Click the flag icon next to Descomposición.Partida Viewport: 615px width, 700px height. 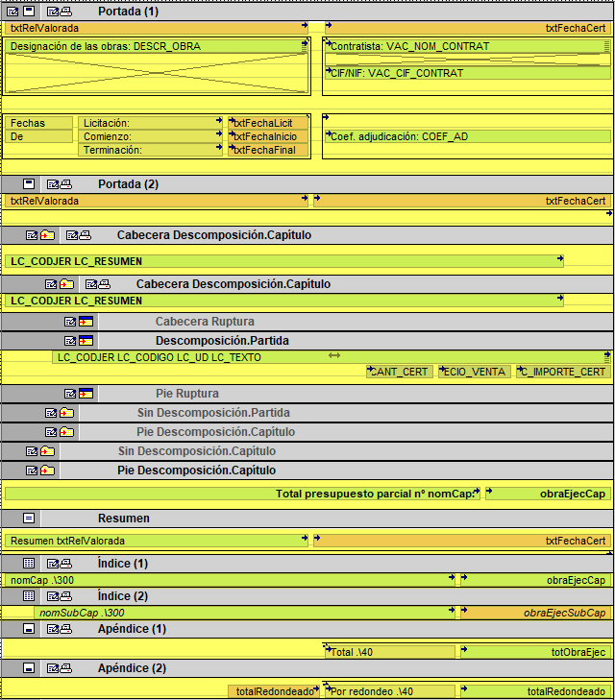[x=86, y=341]
